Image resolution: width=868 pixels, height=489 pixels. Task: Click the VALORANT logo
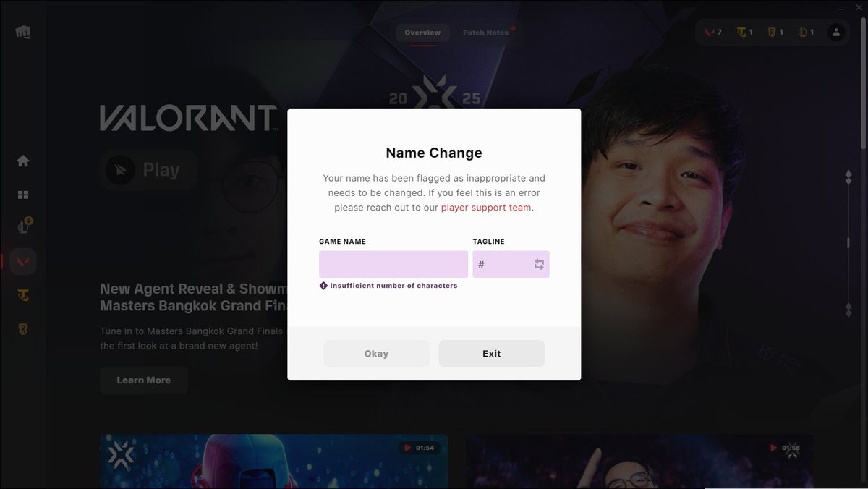click(x=189, y=118)
